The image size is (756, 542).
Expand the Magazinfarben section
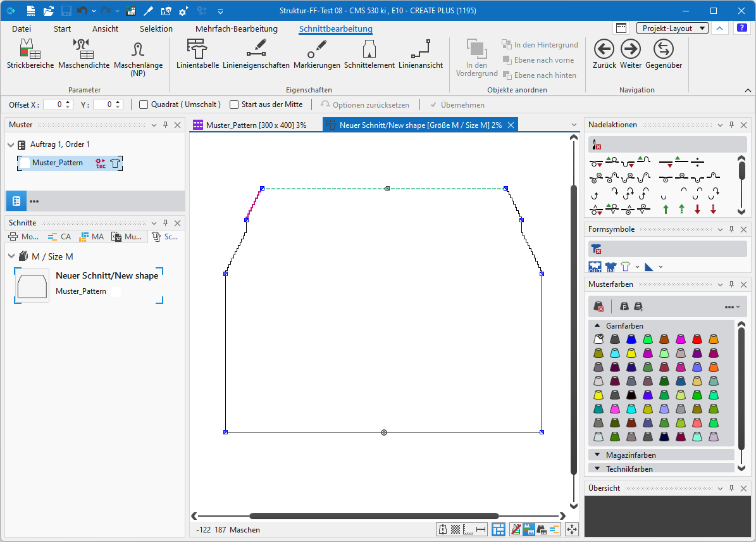point(597,455)
